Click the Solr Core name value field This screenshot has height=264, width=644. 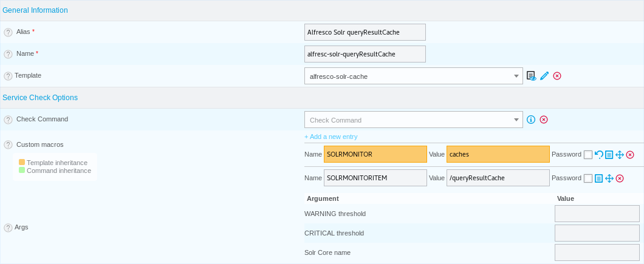[x=597, y=252]
